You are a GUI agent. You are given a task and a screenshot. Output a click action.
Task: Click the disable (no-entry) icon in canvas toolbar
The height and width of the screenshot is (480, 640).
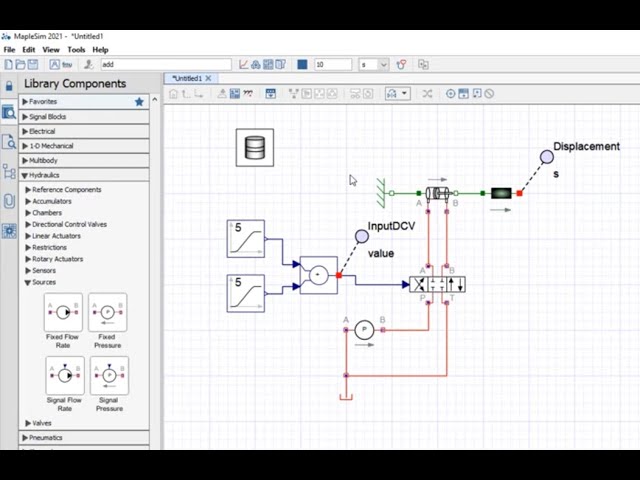489,94
